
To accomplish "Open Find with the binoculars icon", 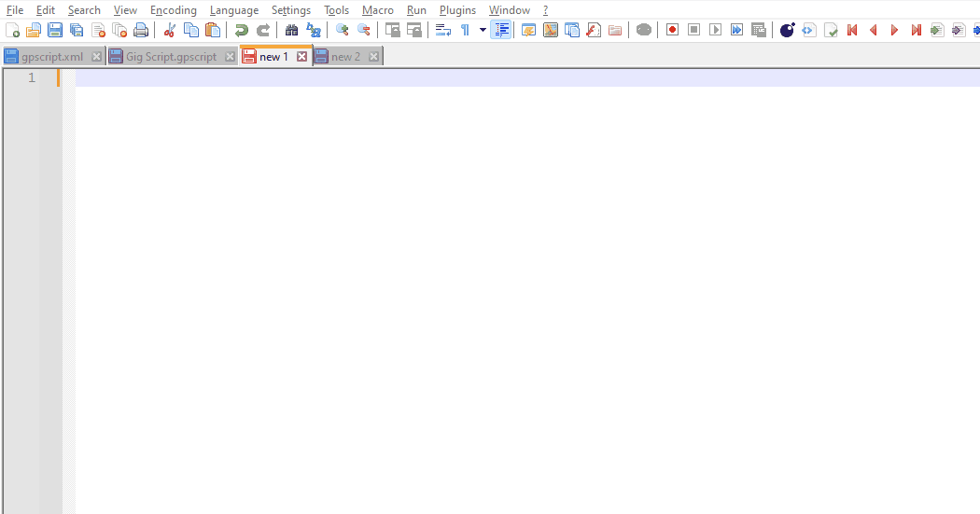I will tap(291, 30).
